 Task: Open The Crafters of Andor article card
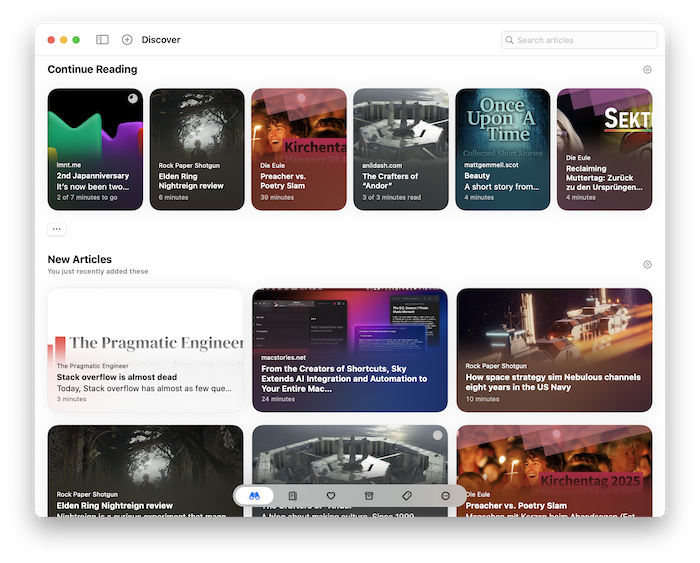pos(400,150)
